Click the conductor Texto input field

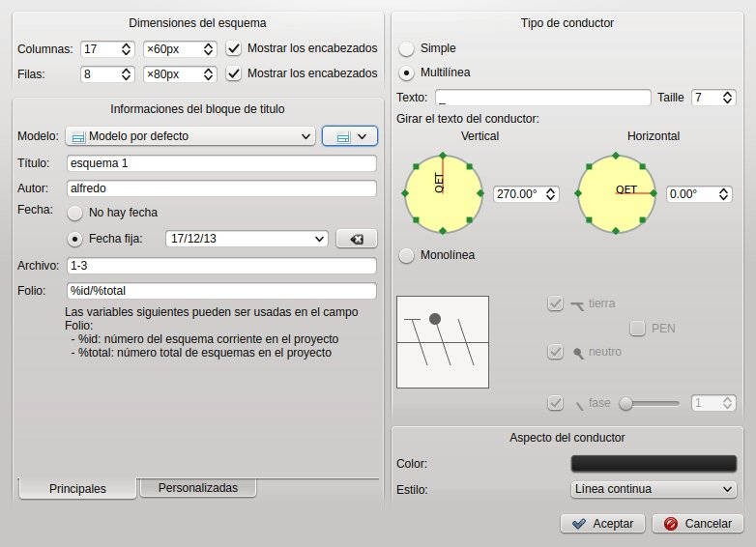pos(543,98)
